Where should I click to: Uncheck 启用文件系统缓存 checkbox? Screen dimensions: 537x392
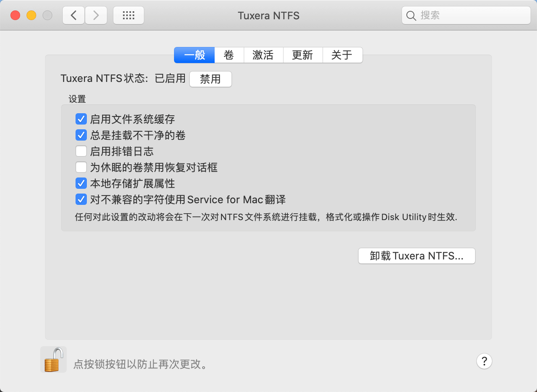click(x=81, y=119)
